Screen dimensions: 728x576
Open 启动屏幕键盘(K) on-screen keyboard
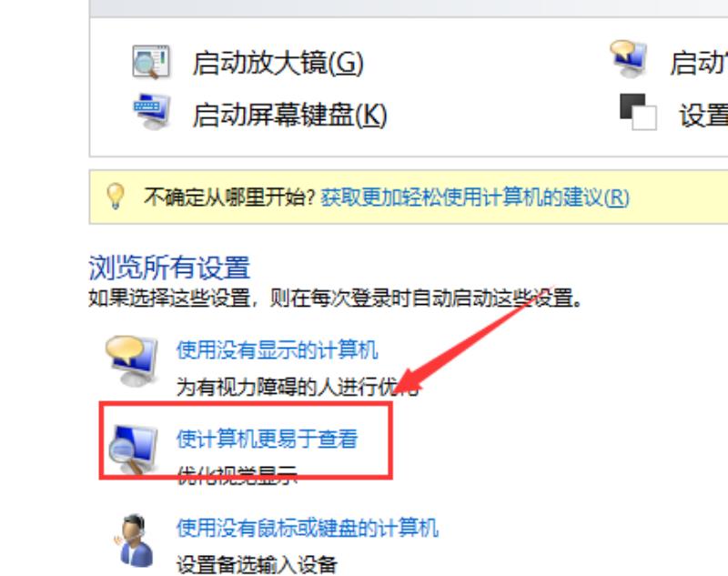click(289, 115)
